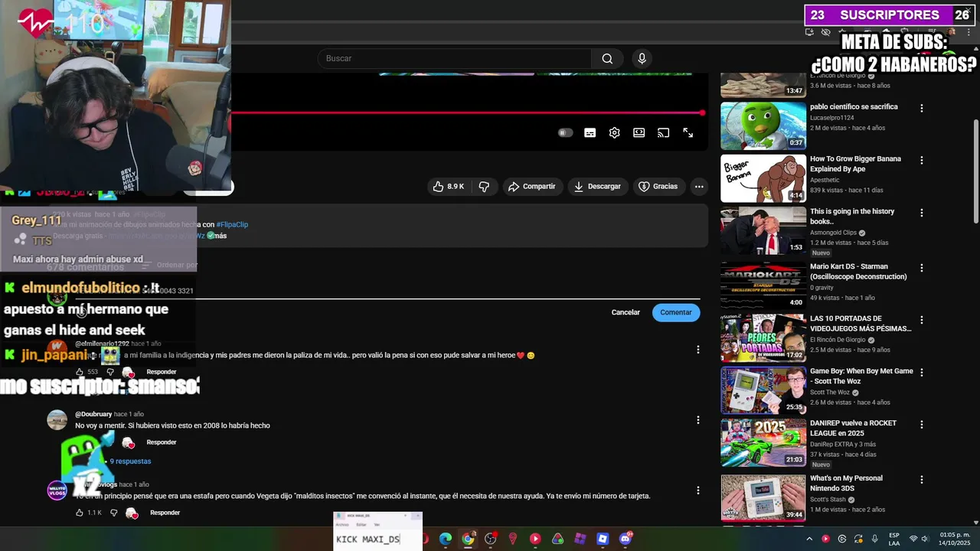
Task: Seek on the red video progress bar
Action: click(x=465, y=113)
